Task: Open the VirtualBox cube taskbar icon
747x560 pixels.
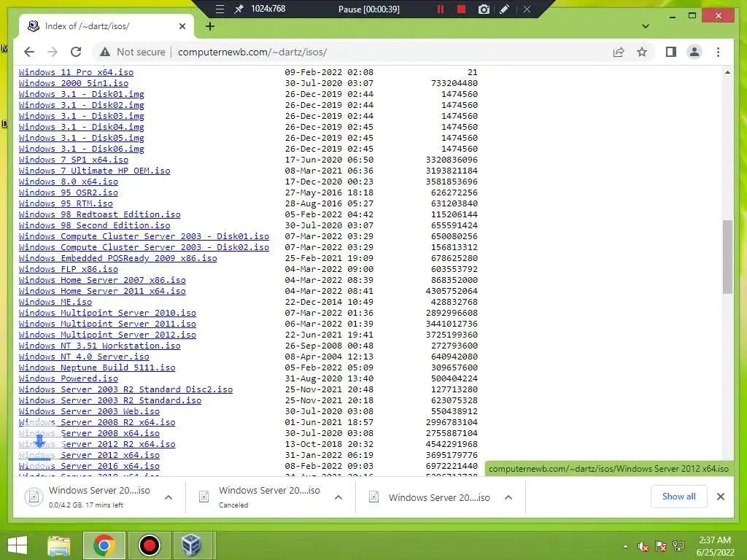Action: click(x=192, y=545)
